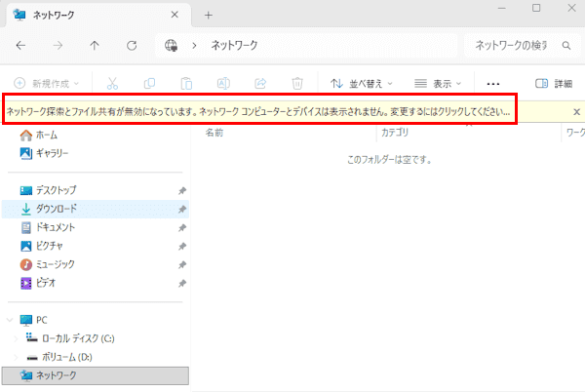This screenshot has height=392, width=585.
Task: Open the three-dot more options menu
Action: (x=493, y=84)
